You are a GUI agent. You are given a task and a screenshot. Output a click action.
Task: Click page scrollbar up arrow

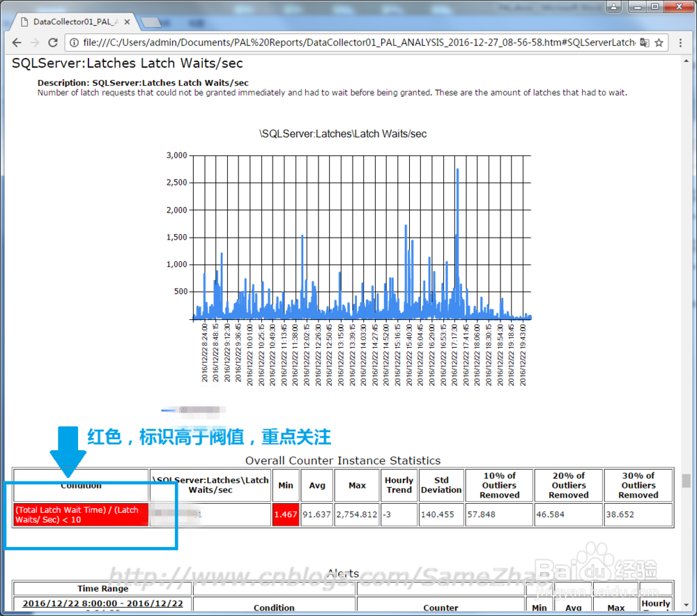[x=687, y=61]
